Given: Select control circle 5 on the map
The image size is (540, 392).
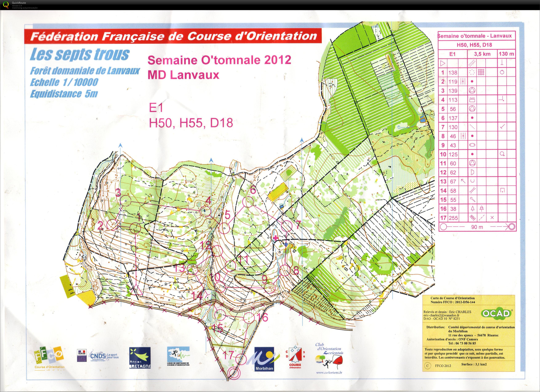Looking at the screenshot, I should tap(224, 228).
